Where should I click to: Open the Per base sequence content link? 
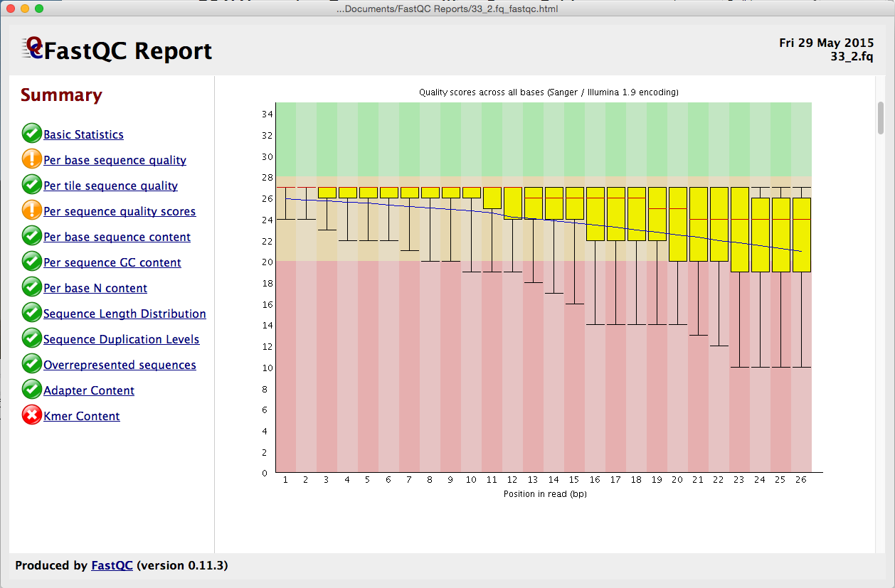click(x=117, y=237)
